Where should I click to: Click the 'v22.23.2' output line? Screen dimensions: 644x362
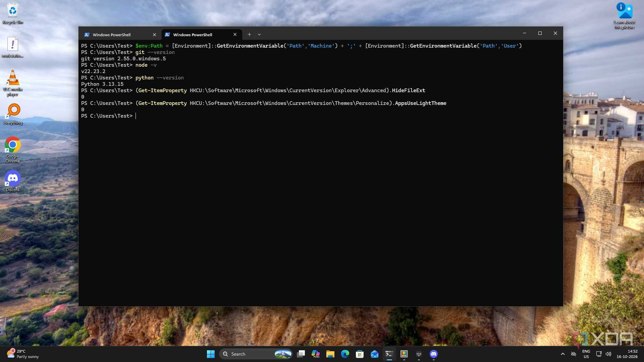pyautogui.click(x=93, y=71)
